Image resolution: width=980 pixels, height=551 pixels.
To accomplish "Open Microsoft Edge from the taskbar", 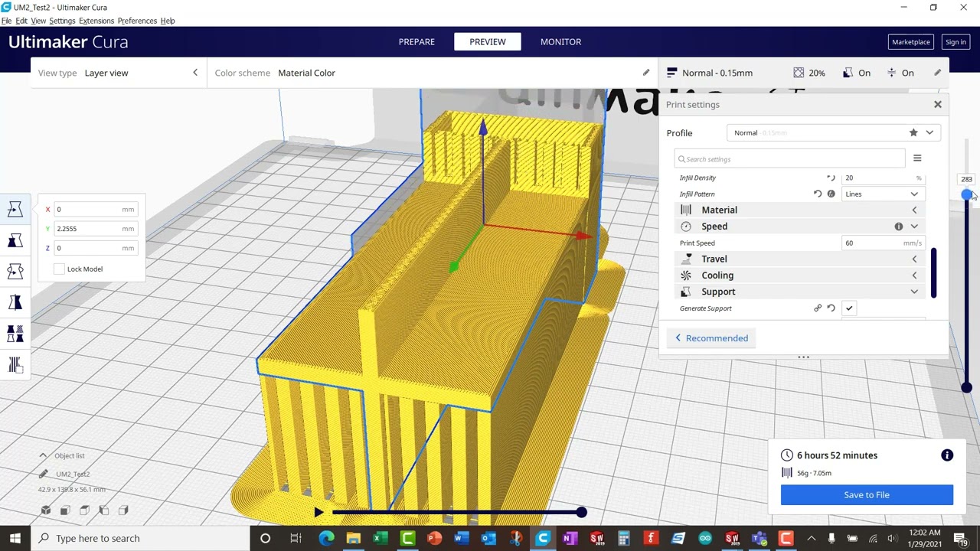I will point(326,538).
